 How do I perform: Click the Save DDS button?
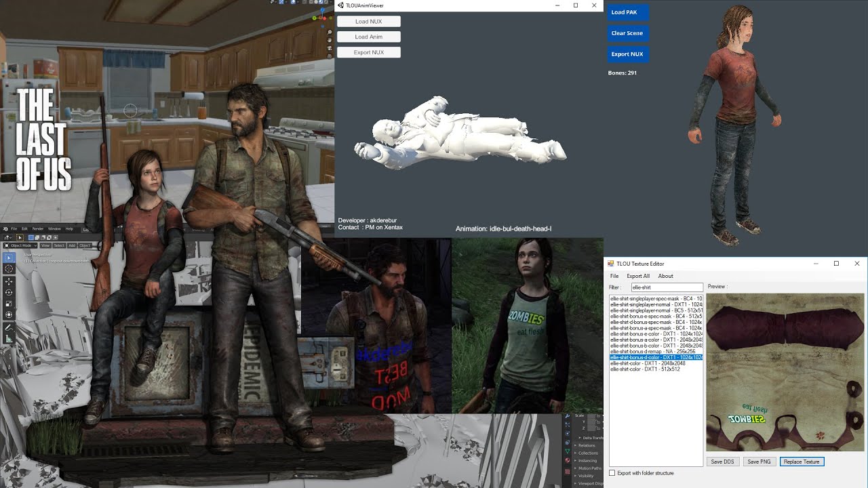[x=723, y=462]
